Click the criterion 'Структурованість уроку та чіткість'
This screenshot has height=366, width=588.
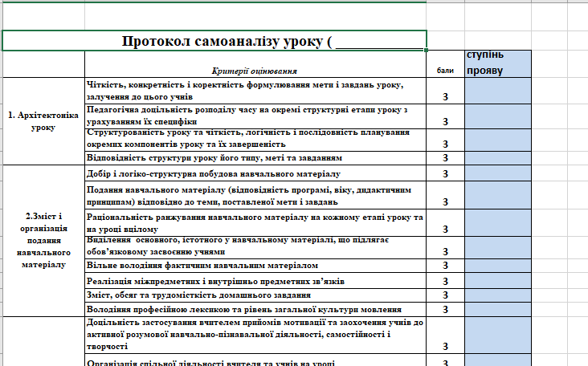pyautogui.click(x=255, y=140)
